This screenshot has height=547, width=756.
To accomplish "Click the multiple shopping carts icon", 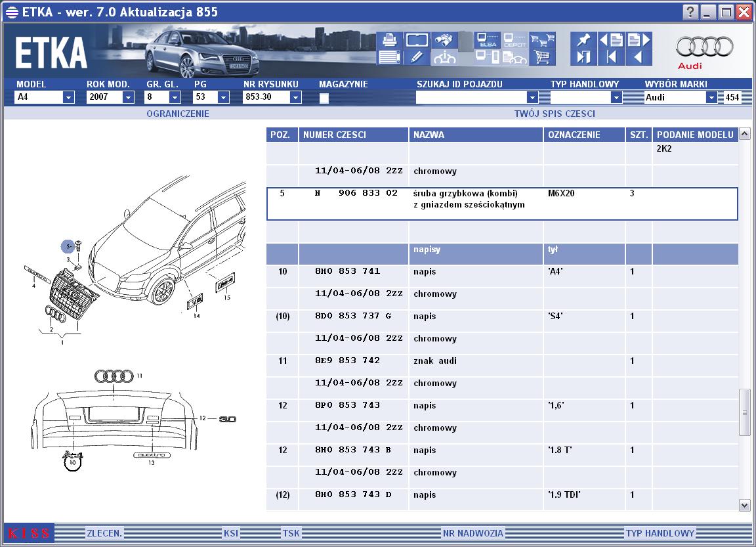I will [543, 39].
